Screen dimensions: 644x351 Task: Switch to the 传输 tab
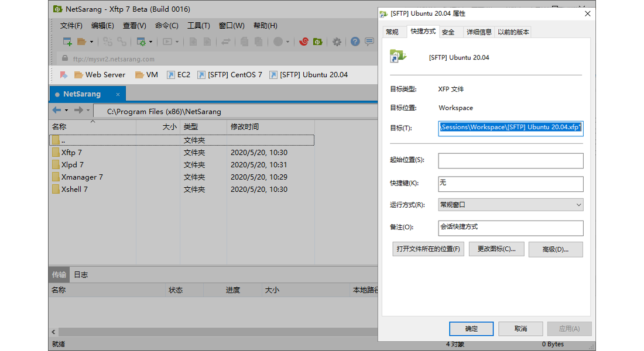(59, 274)
